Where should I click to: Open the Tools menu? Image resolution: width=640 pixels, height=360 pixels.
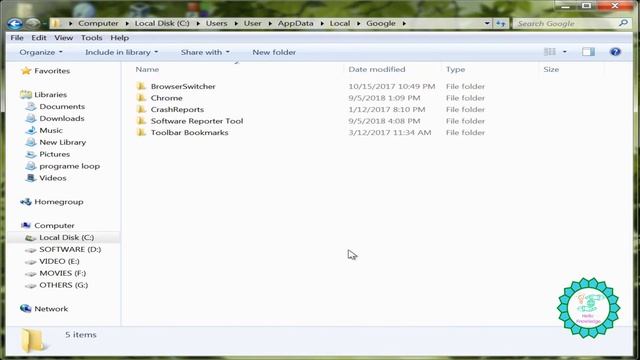pyautogui.click(x=91, y=38)
